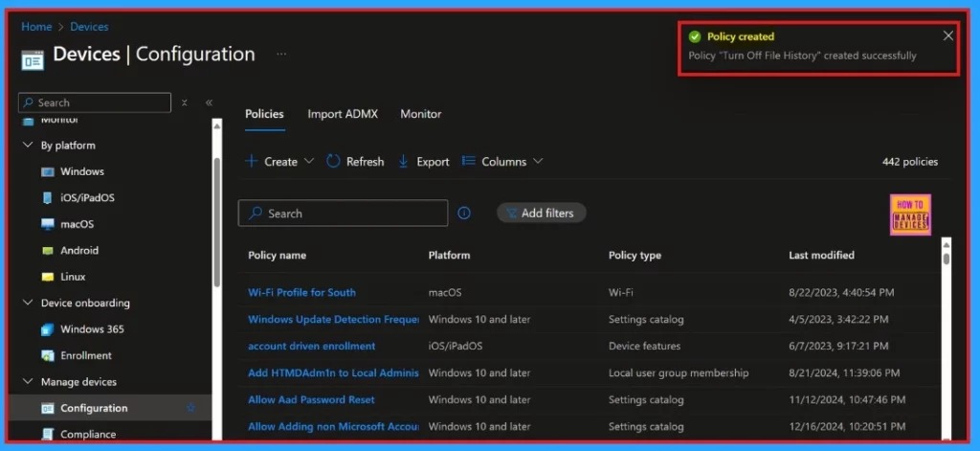
Task: Click the macOS platform cell in Wi-Fi row
Action: [445, 292]
